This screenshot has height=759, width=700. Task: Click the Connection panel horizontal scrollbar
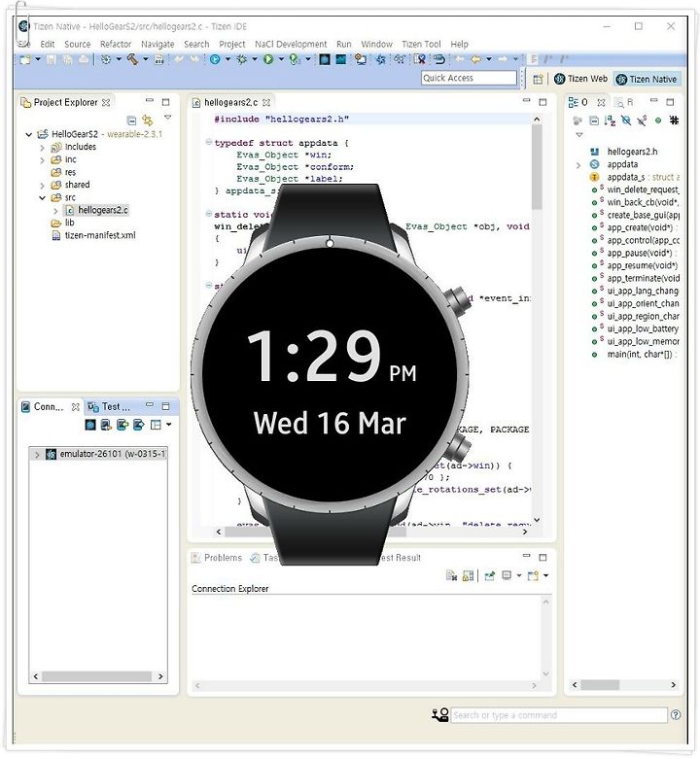(x=98, y=677)
